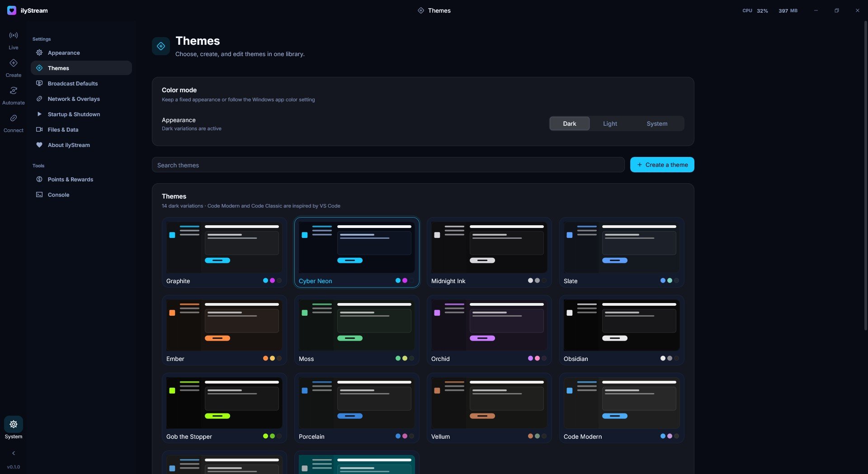Collapse the sidebar with chevron arrow

(14, 453)
